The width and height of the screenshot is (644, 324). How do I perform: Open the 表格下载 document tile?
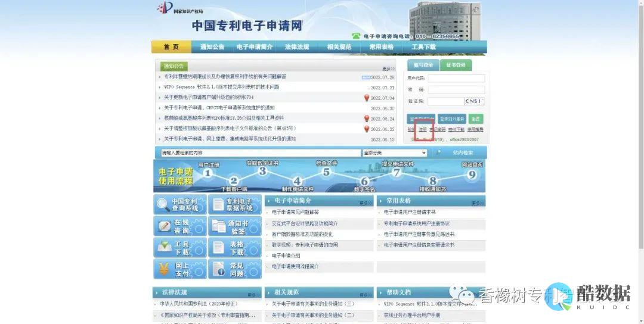coord(235,248)
